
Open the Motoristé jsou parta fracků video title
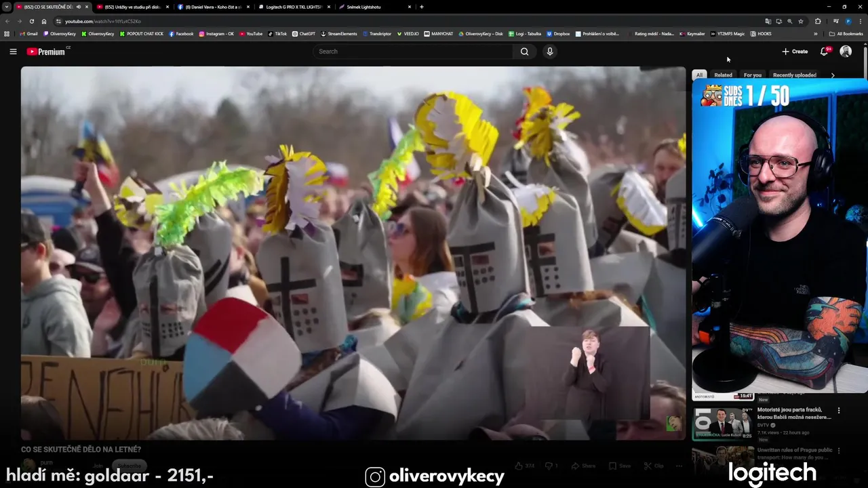[x=794, y=413]
